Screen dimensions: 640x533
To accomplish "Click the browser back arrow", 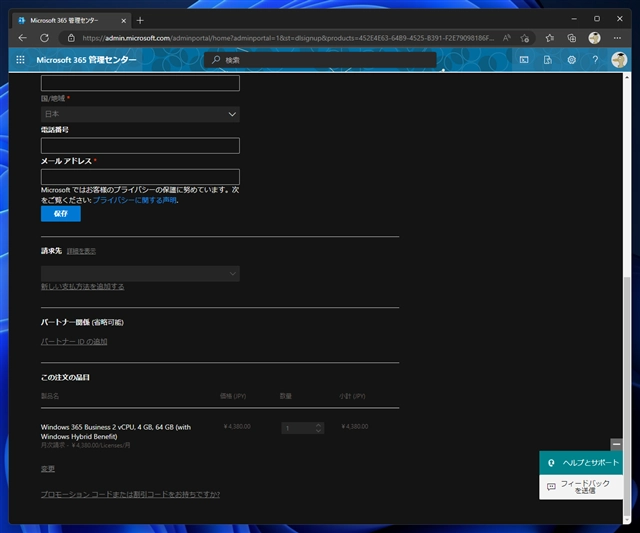I will point(22,38).
